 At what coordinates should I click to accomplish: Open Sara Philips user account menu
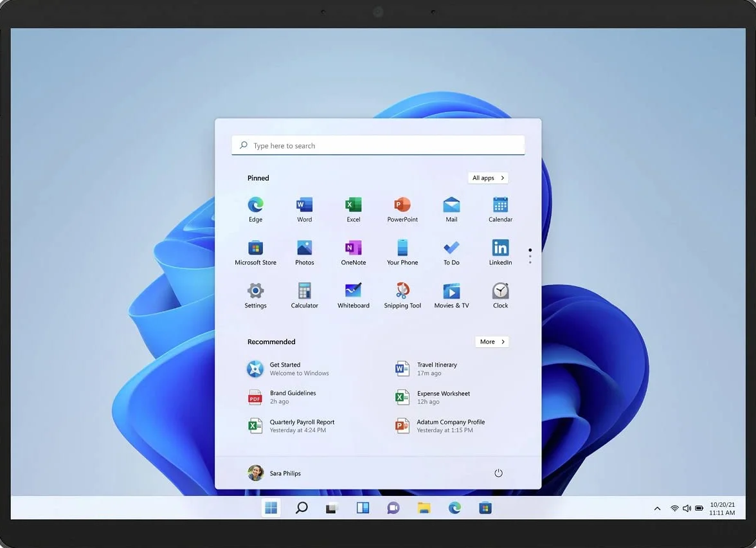(x=274, y=473)
